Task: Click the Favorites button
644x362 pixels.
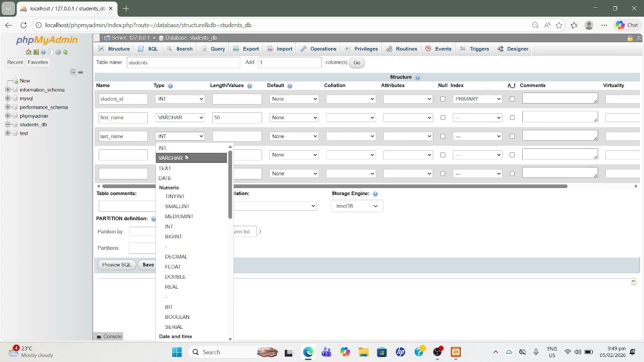Action: [x=38, y=62]
